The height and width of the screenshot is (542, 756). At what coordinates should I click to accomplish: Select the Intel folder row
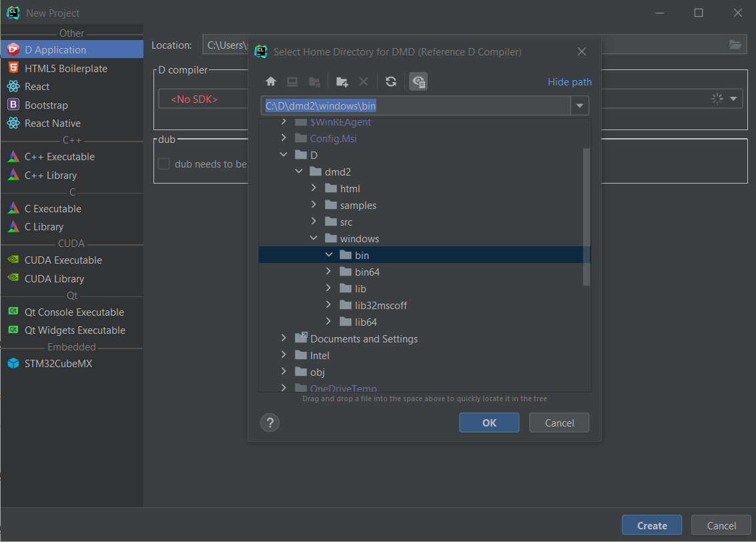pyautogui.click(x=424, y=355)
